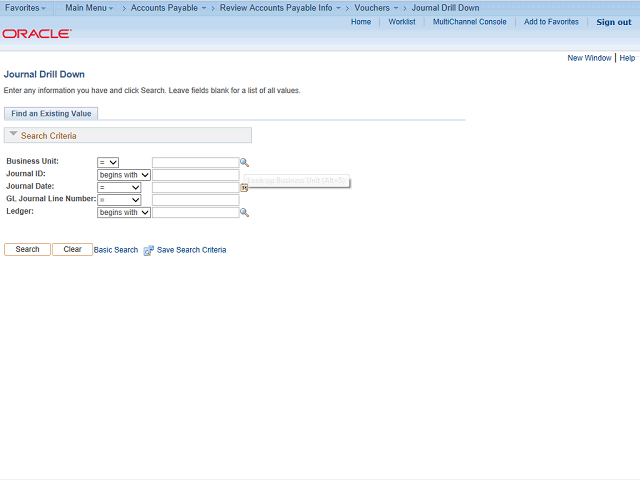Select the Find an Existing Value tab

(51, 113)
